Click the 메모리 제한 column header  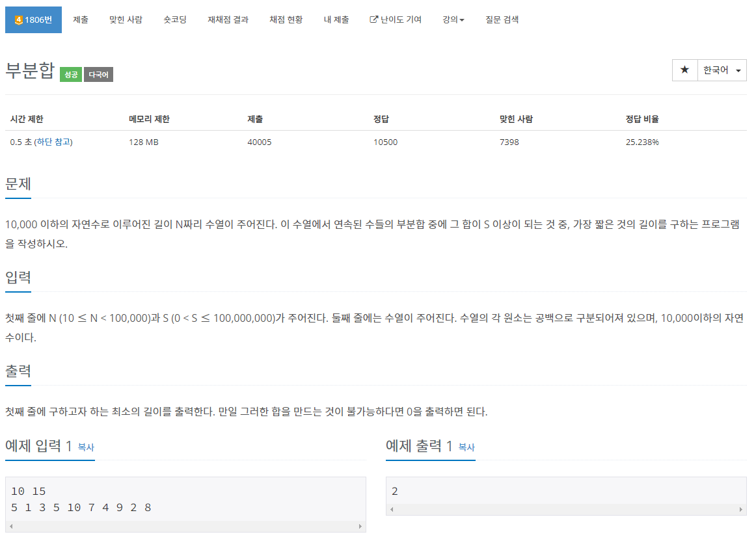click(x=150, y=119)
